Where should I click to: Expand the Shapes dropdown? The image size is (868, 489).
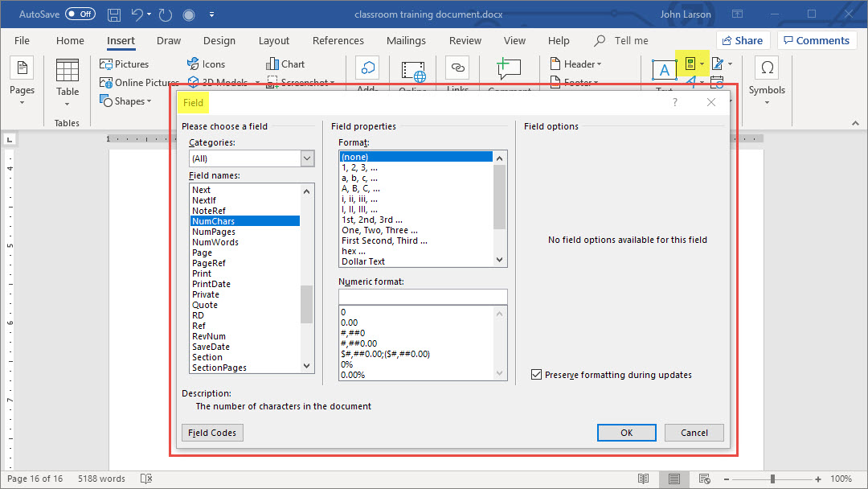[125, 101]
